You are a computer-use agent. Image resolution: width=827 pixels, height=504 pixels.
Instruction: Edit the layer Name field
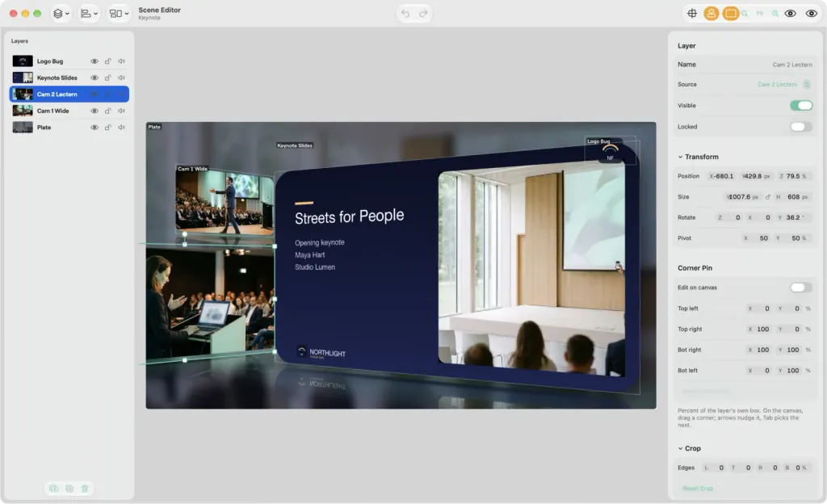[792, 65]
